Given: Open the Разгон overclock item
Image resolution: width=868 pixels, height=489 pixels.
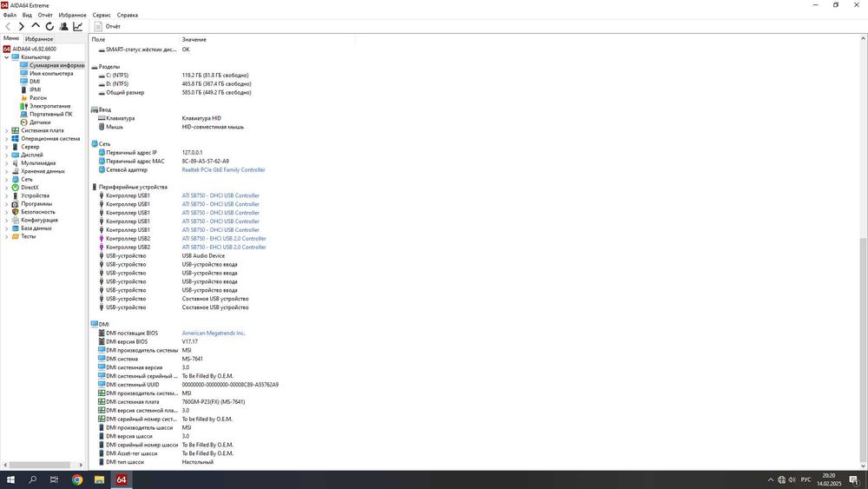Looking at the screenshot, I should coord(34,98).
